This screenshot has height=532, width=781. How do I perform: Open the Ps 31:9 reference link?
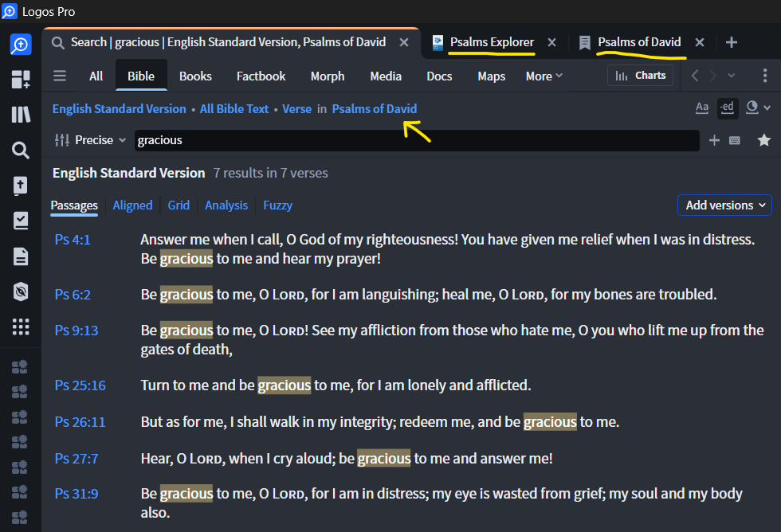point(77,494)
